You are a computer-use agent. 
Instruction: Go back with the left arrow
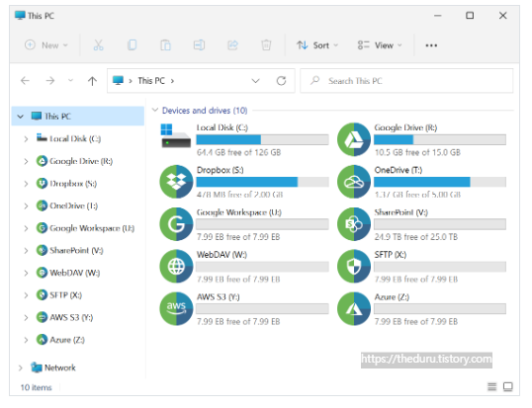click(x=25, y=81)
